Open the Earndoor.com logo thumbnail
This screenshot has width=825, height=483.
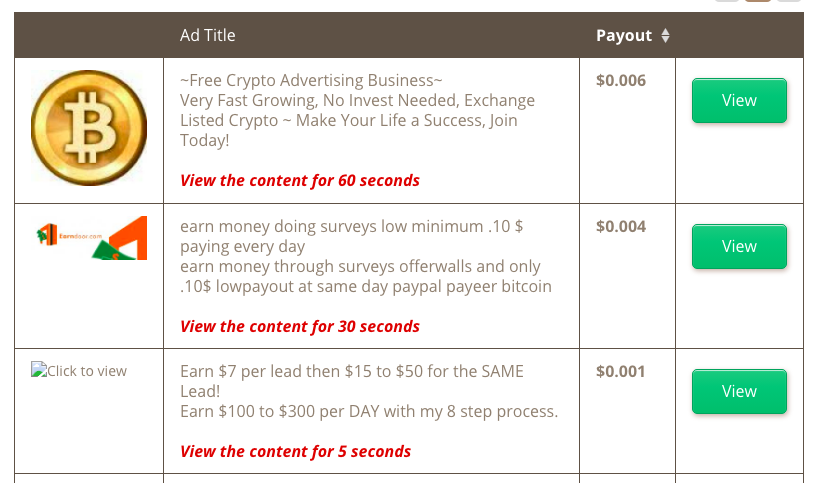pyautogui.click(x=92, y=238)
